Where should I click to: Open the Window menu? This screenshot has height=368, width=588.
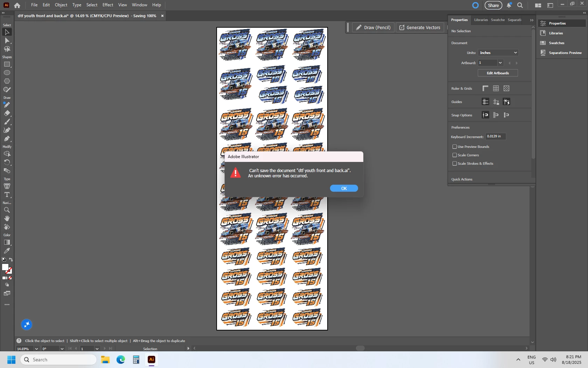140,5
